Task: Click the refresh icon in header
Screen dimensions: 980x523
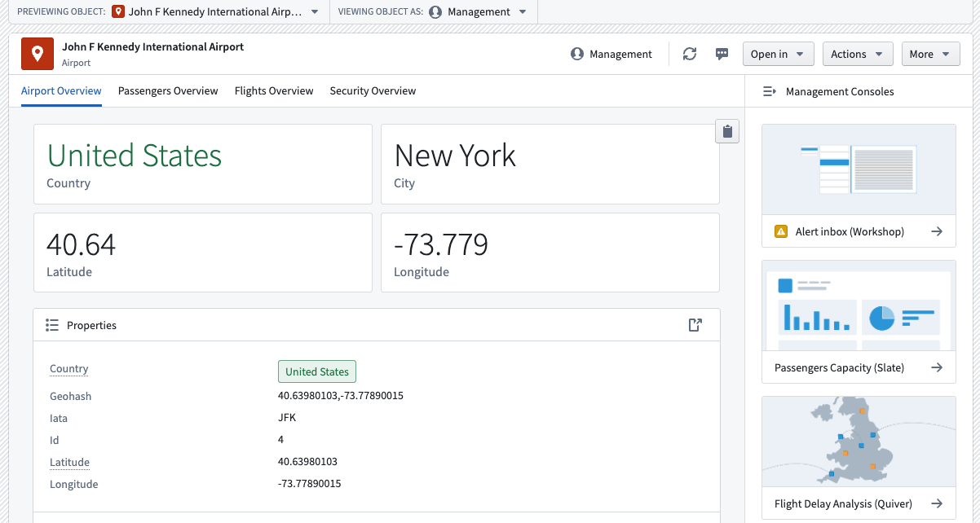Action: (690, 54)
